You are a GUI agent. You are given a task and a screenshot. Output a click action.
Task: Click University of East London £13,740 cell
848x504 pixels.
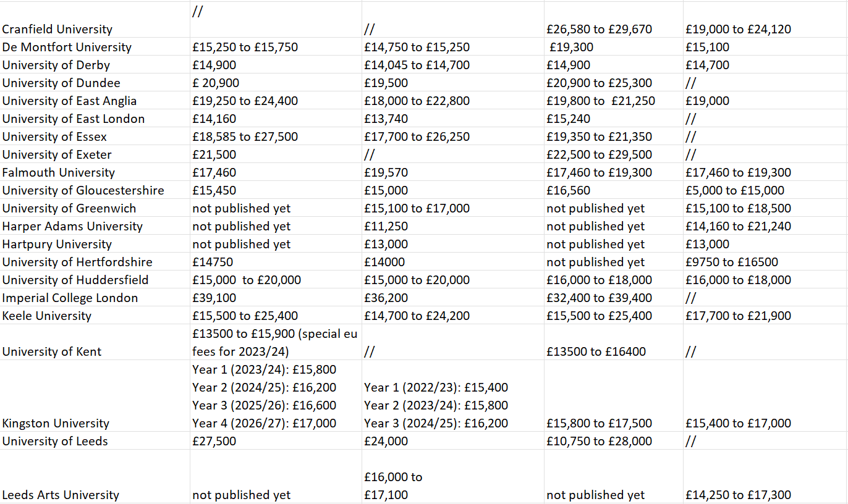click(386, 119)
